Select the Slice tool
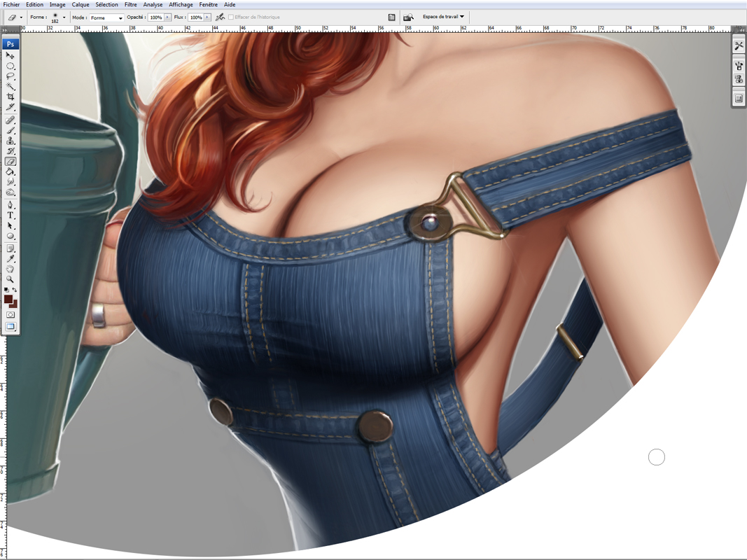 coord(10,106)
